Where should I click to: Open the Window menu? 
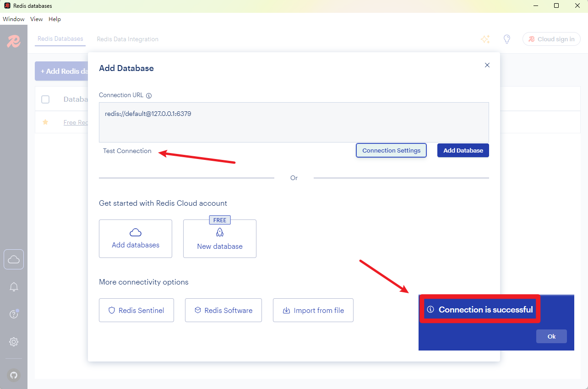pos(14,19)
